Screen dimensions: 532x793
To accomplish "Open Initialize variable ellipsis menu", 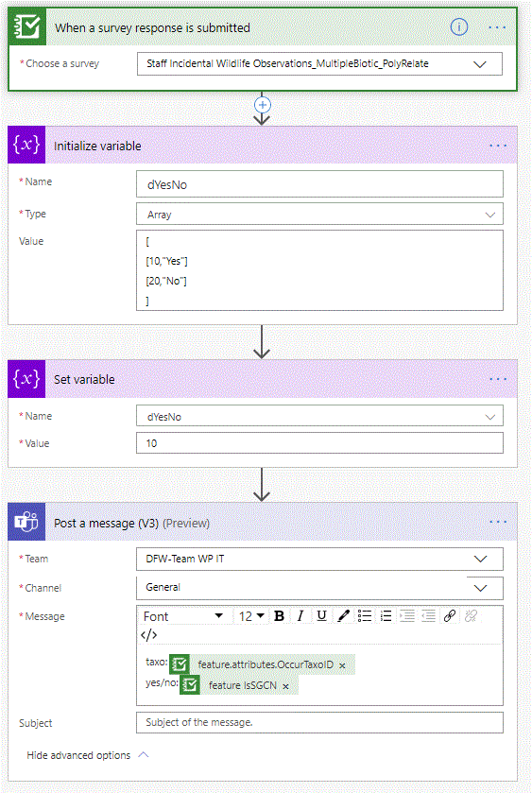I will [x=498, y=146].
